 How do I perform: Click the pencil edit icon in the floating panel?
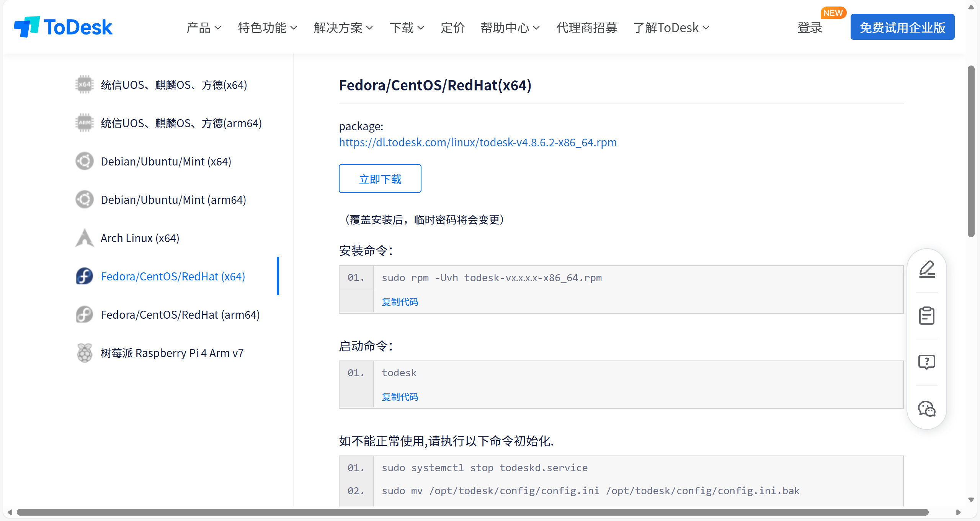coord(927,269)
